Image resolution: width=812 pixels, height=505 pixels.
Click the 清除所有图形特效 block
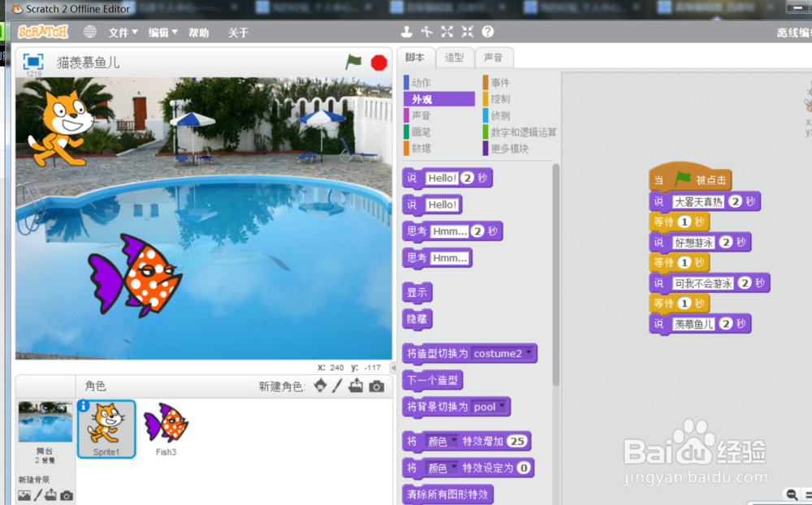[x=447, y=494]
